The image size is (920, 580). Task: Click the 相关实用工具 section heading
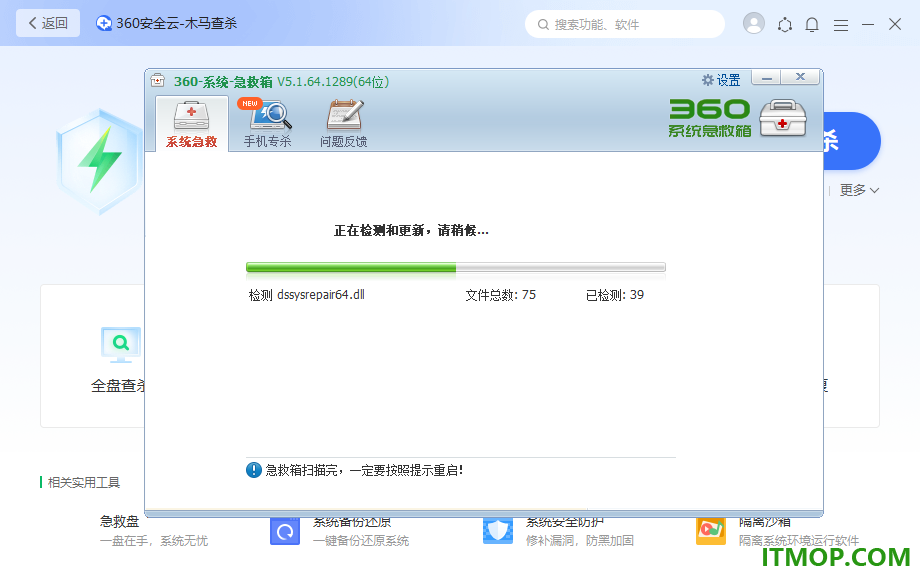83,482
